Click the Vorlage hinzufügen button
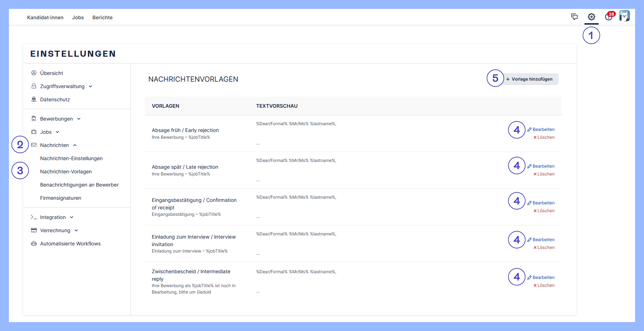This screenshot has height=331, width=644. [529, 79]
